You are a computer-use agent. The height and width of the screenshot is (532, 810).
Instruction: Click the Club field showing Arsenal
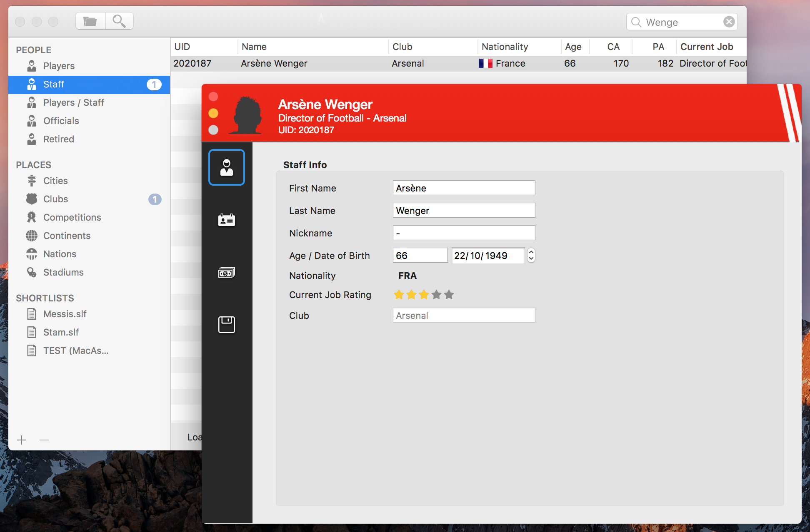[x=464, y=316]
